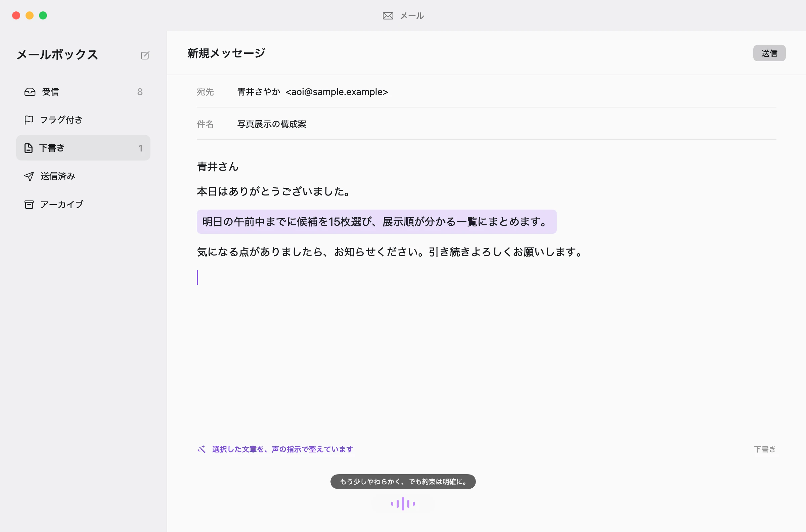Minimize the window with the yellow button
The height and width of the screenshot is (532, 806).
30,15
